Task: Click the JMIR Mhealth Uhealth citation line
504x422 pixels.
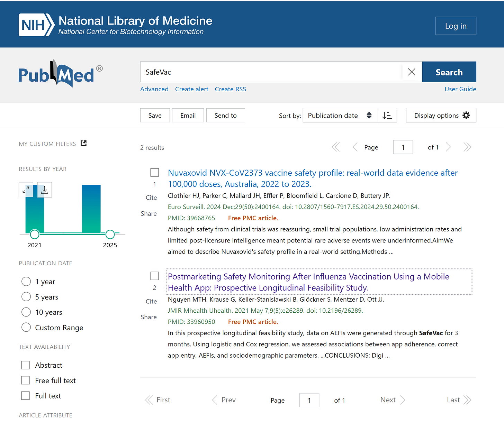Action: tap(265, 311)
